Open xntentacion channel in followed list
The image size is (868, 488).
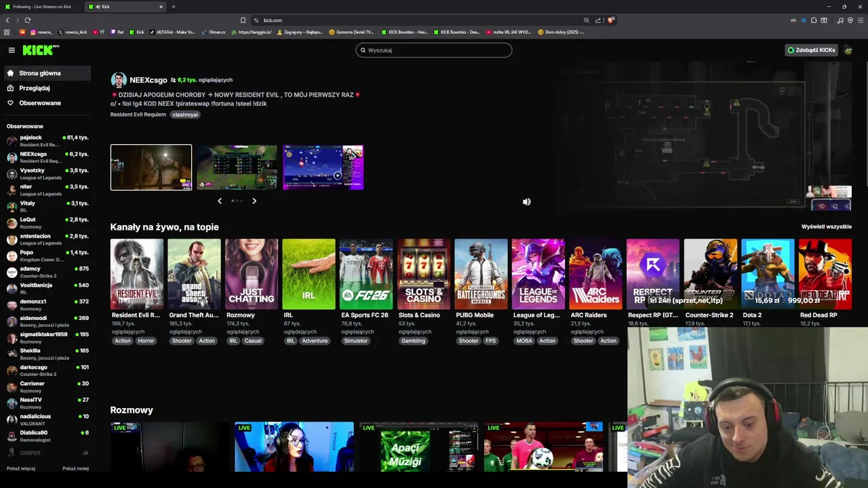click(47, 239)
